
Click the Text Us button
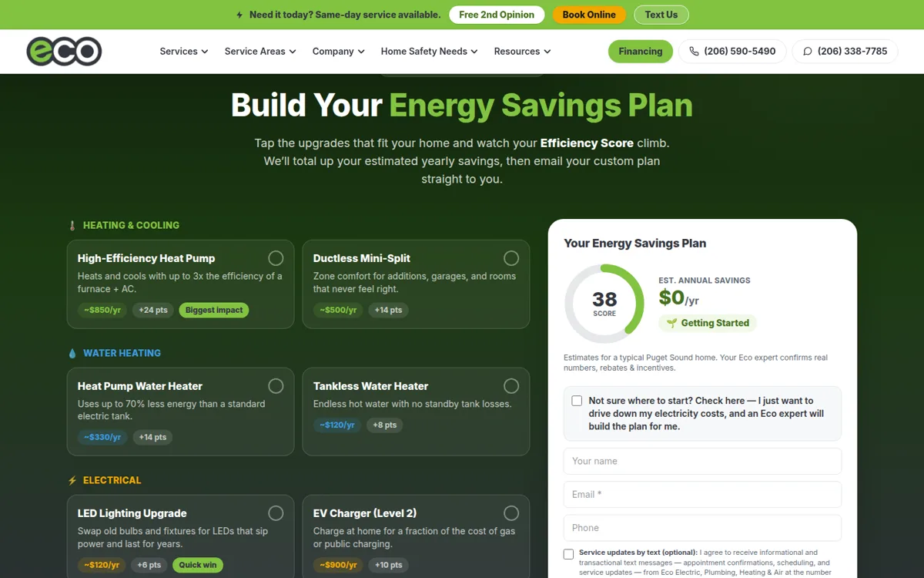point(661,15)
